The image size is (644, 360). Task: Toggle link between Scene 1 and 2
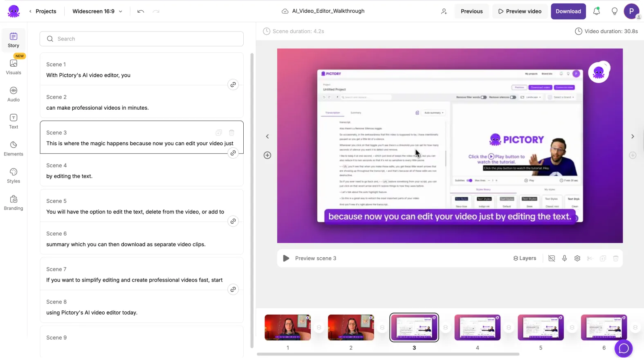point(233,85)
